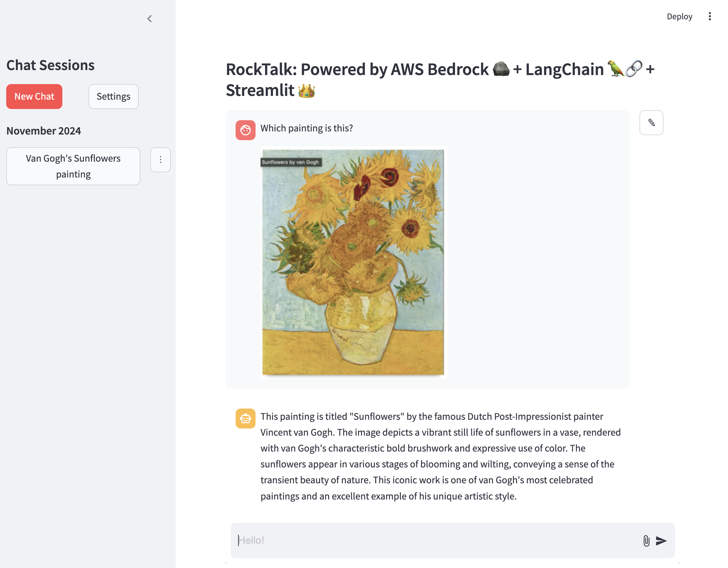Open the Settings button in sidebar

pos(113,97)
